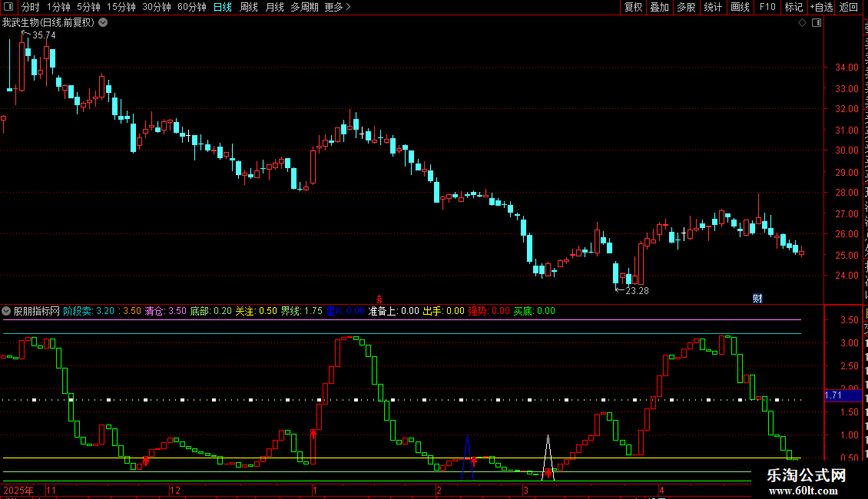
Task: Click month 3 on the time axis
Action: pos(526,491)
